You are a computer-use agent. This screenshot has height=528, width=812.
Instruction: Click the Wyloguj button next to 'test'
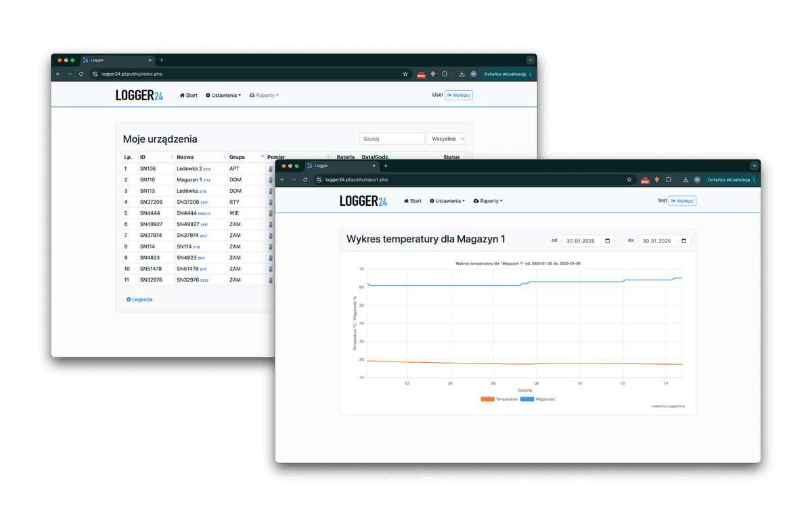[682, 201]
